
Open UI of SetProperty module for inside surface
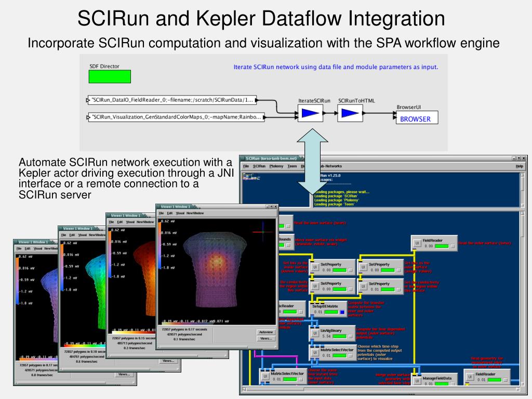(x=315, y=268)
